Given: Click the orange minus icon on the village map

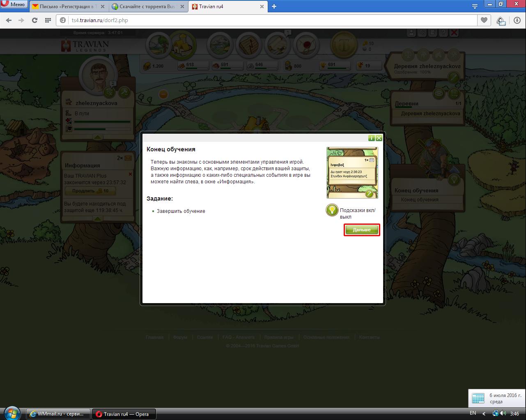Looking at the screenshot, I should click(163, 95).
